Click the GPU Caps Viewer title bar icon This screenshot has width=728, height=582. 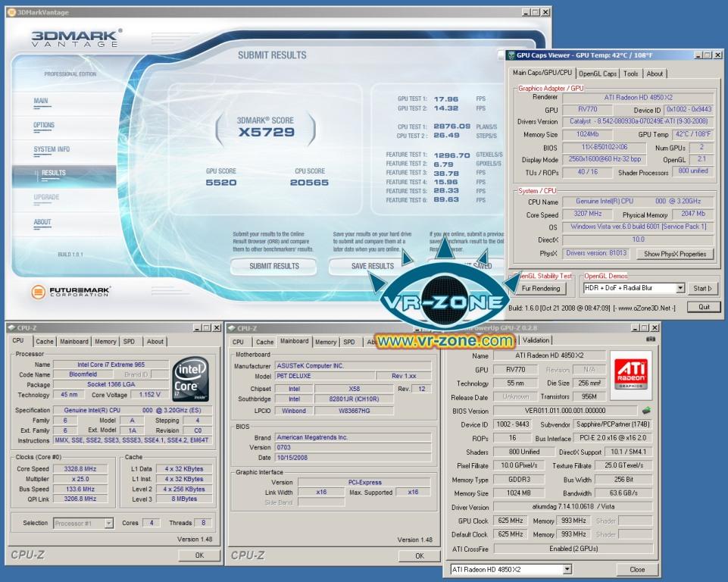511,55
